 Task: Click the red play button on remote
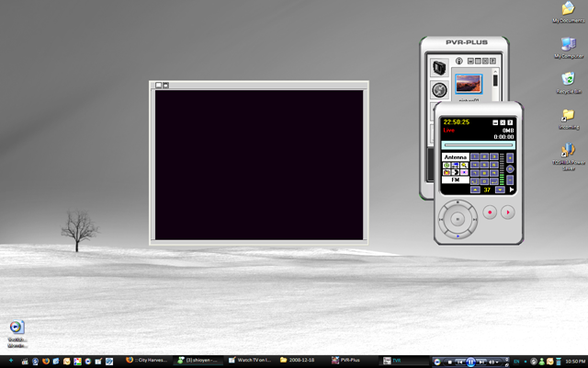pyautogui.click(x=508, y=213)
